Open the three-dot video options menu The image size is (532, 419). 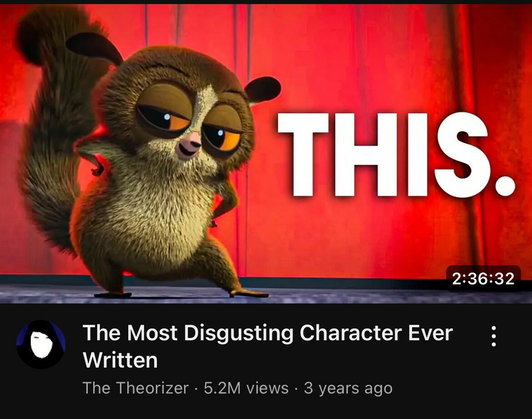click(494, 336)
